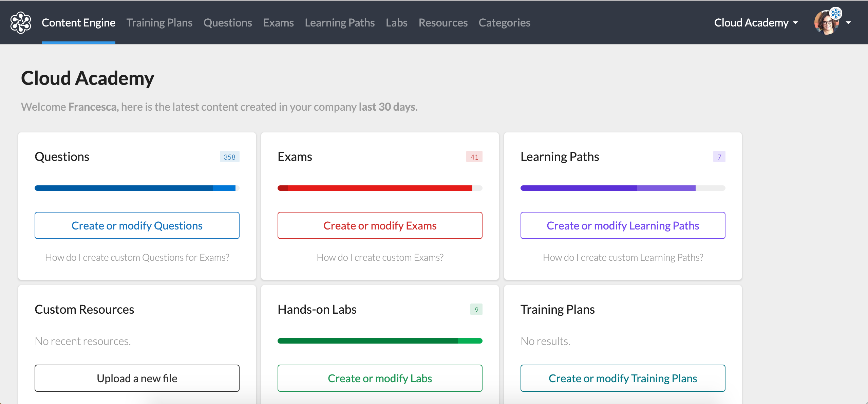
Task: Click the 41 Exams count badge
Action: click(474, 157)
